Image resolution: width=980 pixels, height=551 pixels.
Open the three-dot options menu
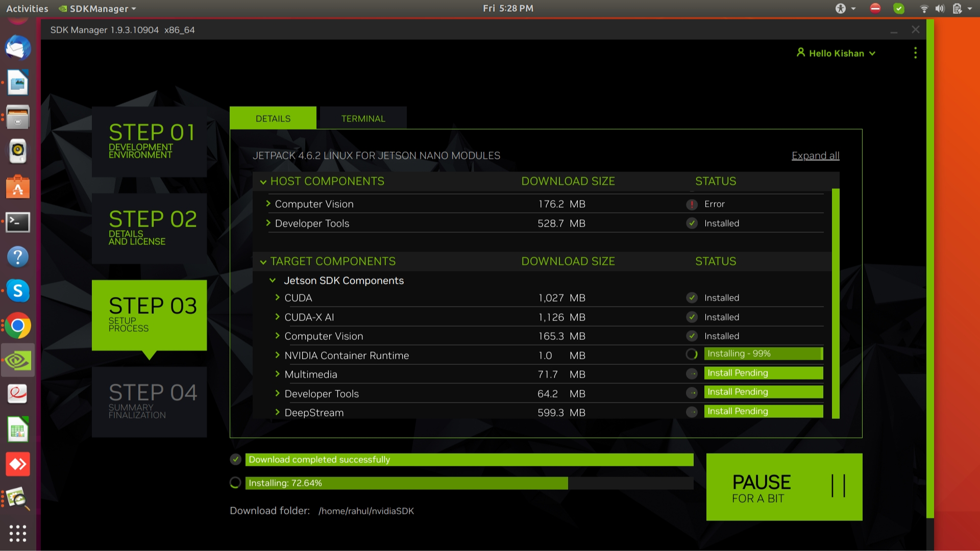(915, 53)
